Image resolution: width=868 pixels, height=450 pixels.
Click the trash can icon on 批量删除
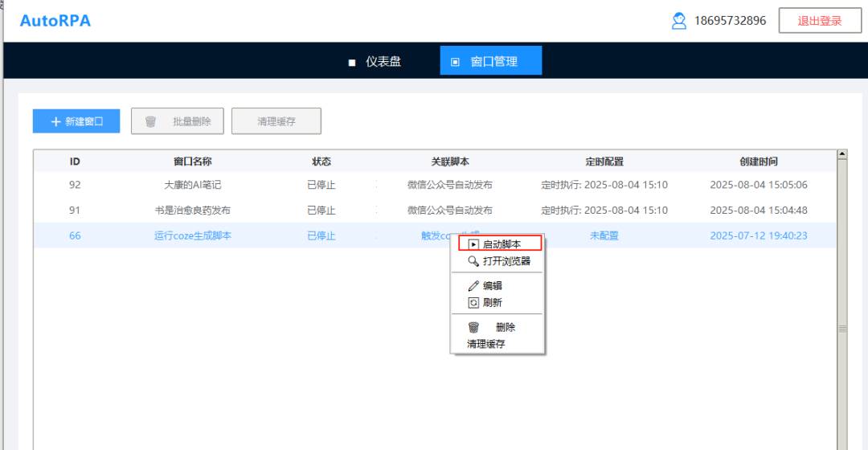coord(150,121)
